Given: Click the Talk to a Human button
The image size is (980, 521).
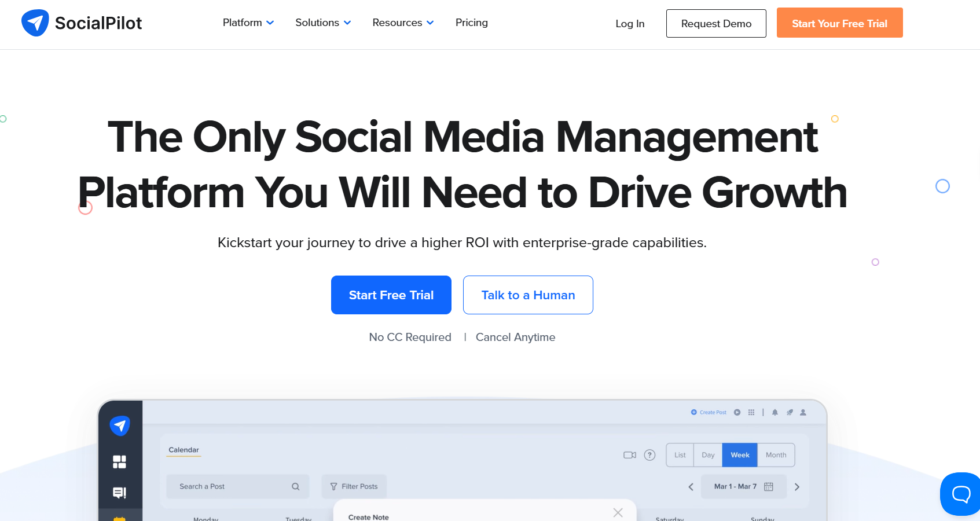Looking at the screenshot, I should (x=528, y=295).
